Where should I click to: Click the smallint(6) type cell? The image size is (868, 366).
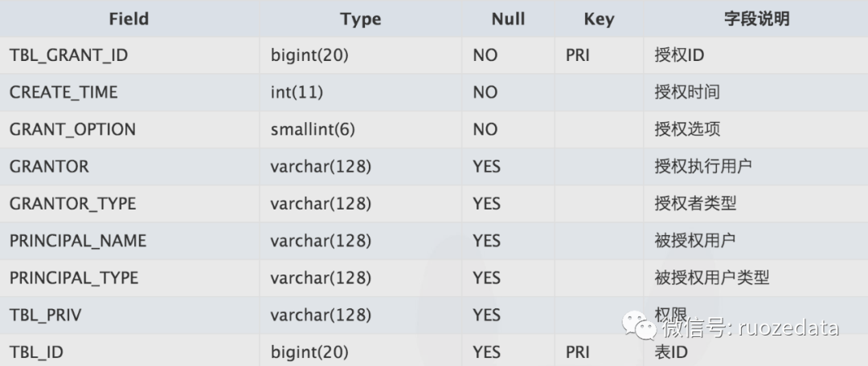tap(313, 129)
